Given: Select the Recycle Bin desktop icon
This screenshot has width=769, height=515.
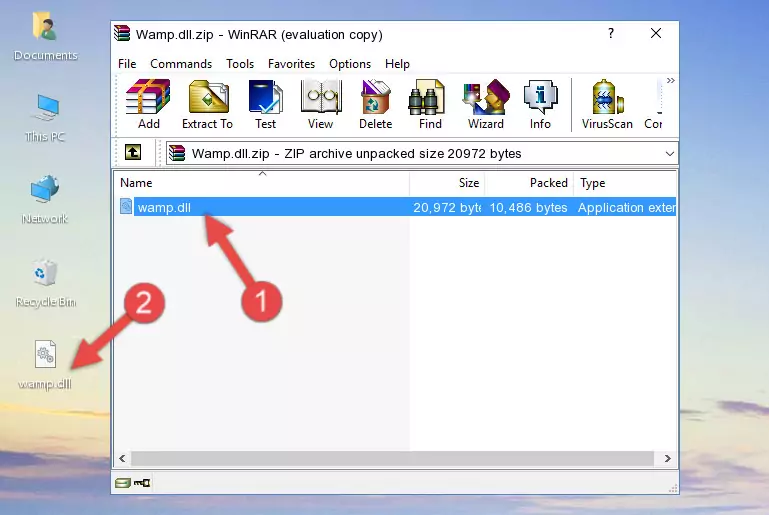Looking at the screenshot, I should [x=46, y=283].
